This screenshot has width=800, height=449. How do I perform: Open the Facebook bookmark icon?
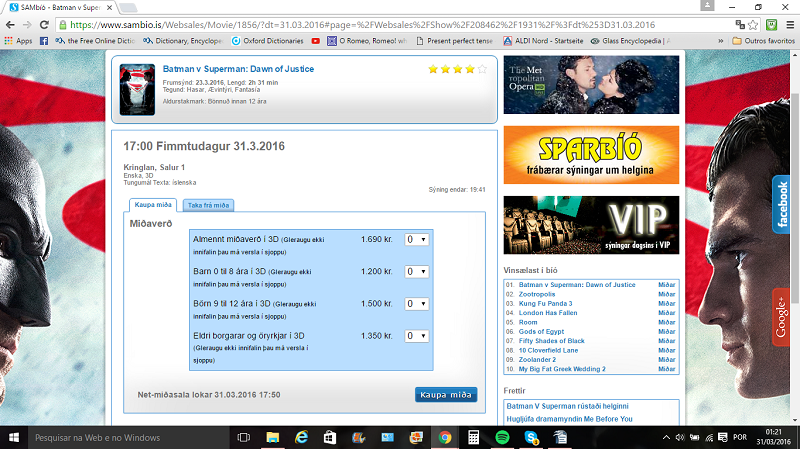point(44,41)
